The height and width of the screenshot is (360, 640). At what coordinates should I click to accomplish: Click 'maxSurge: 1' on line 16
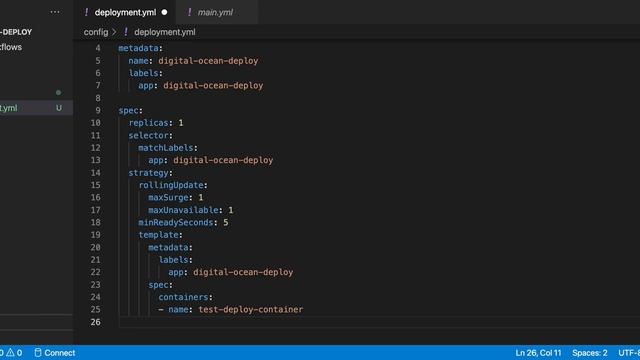pyautogui.click(x=176, y=198)
